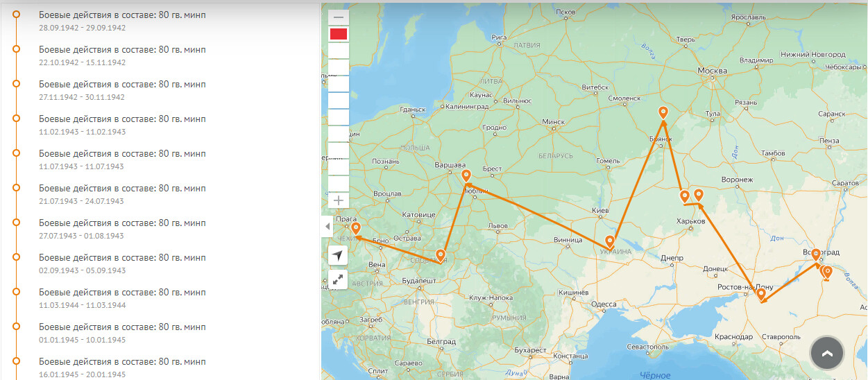This screenshot has height=380, width=868.
Task: Toggle fullscreen map view
Action: pos(338,279)
